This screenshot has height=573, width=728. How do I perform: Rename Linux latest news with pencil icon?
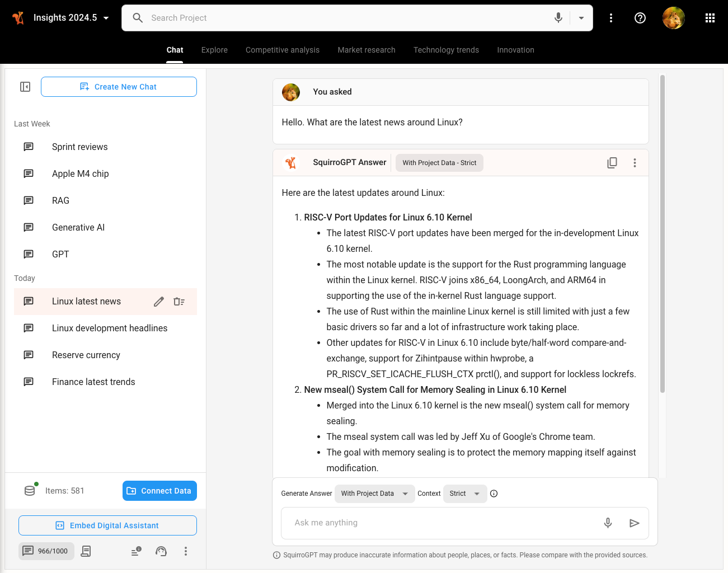159,302
